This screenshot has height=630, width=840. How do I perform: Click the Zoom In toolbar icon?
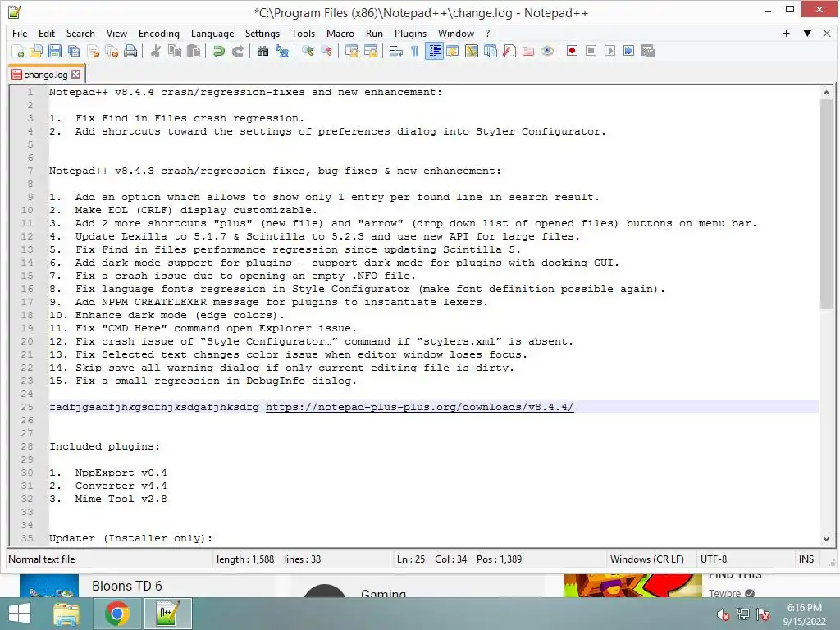point(308,51)
